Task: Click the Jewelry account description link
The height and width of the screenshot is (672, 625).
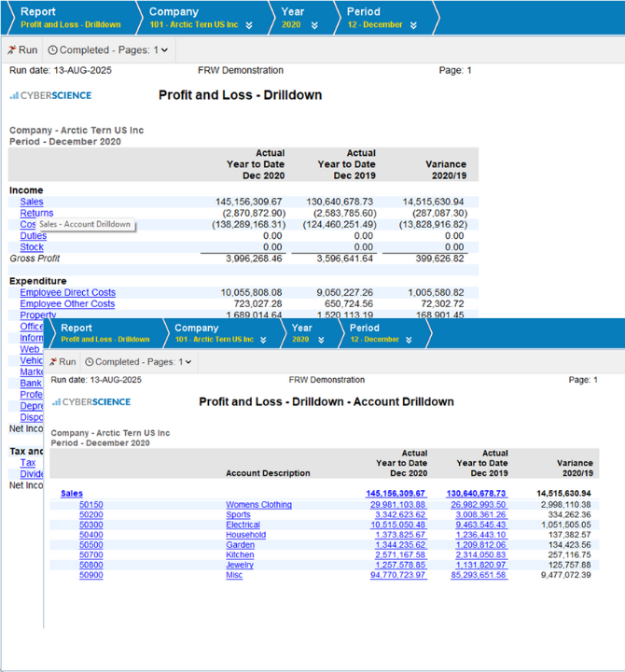Action: click(242, 566)
